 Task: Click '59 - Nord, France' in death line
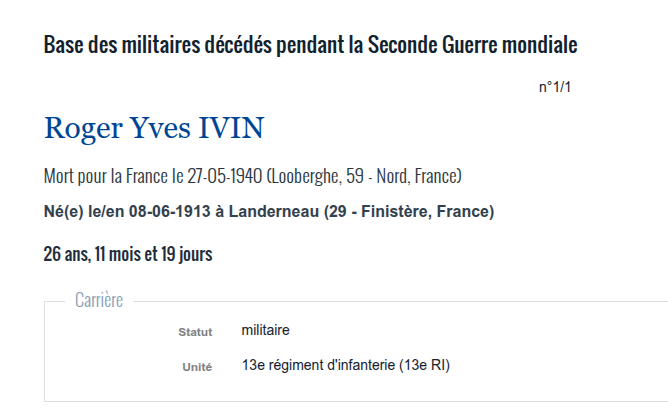[x=402, y=176]
